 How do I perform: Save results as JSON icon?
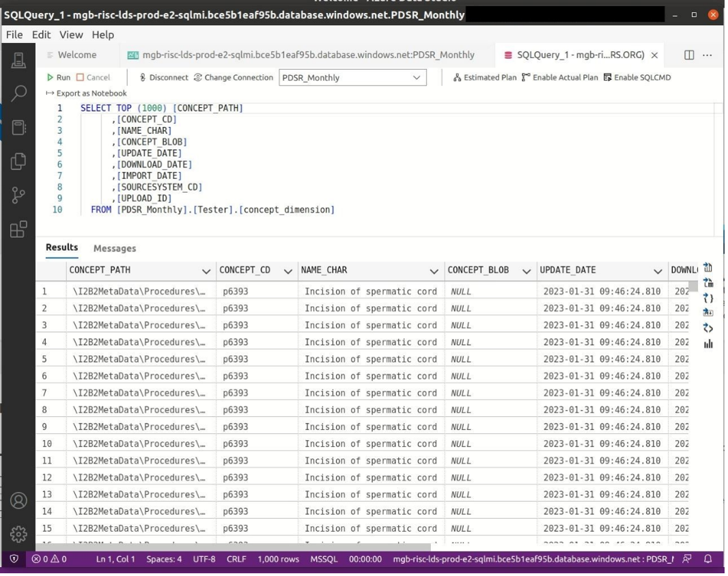tap(708, 298)
